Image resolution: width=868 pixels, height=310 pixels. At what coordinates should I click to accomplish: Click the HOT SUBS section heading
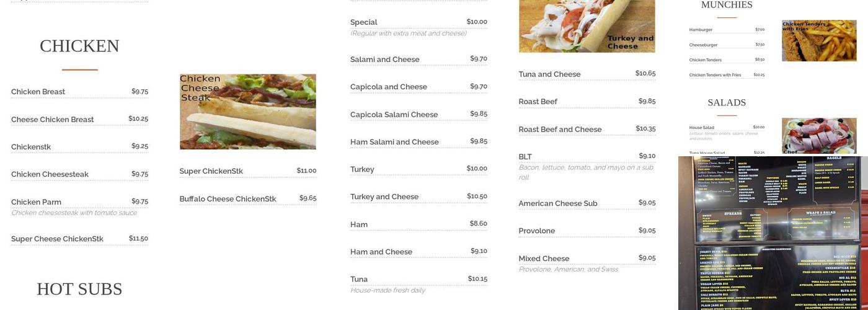(x=79, y=289)
